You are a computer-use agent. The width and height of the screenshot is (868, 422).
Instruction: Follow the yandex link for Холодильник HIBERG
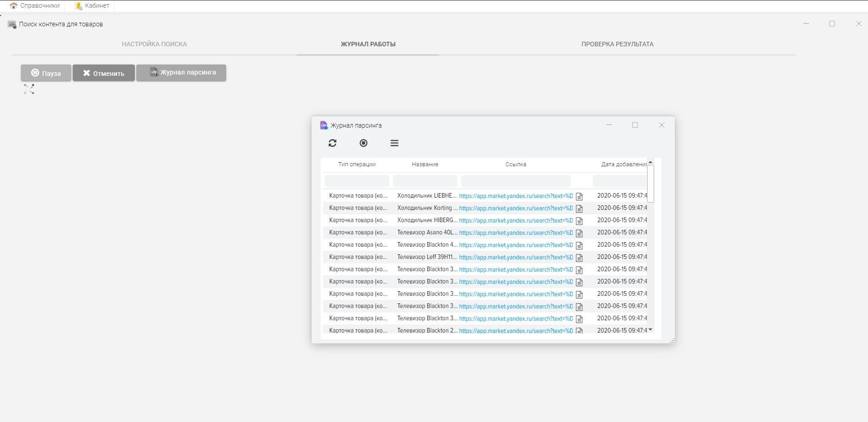(516, 221)
